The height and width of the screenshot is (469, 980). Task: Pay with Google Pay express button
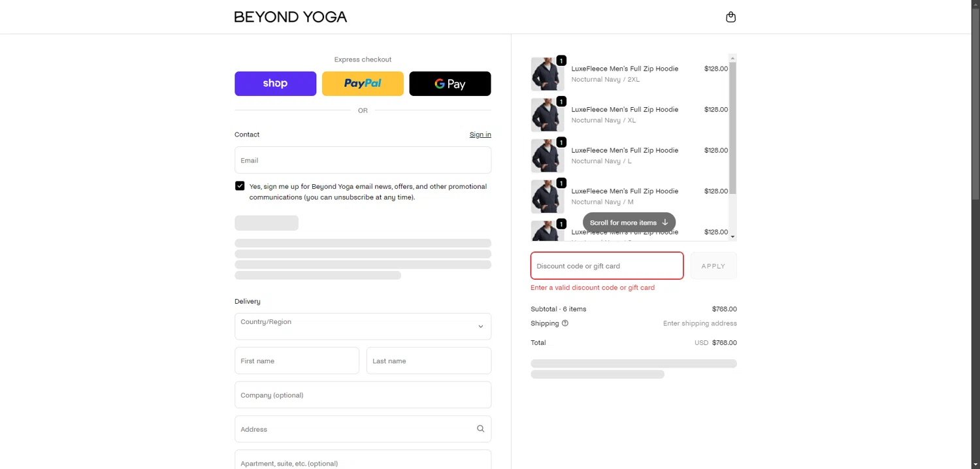coord(450,84)
